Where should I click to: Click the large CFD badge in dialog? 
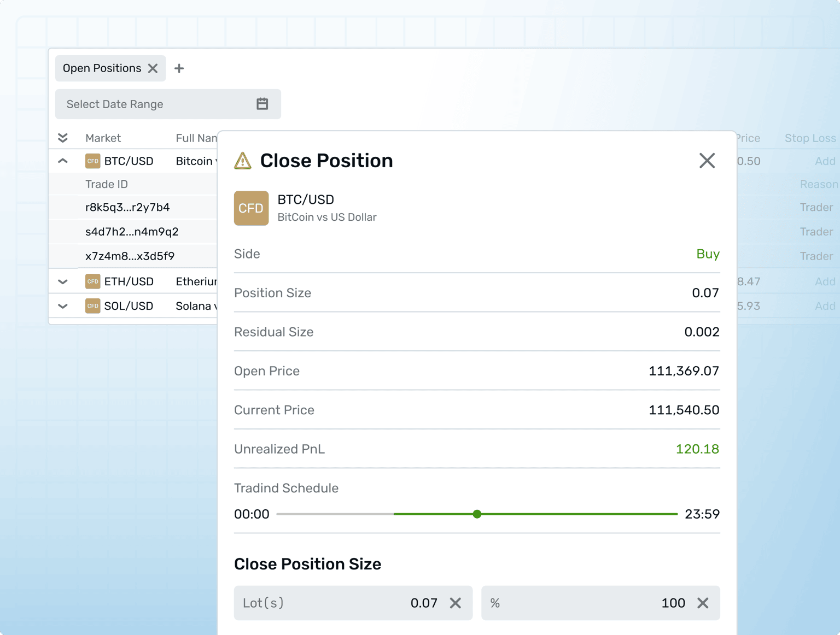pyautogui.click(x=252, y=208)
